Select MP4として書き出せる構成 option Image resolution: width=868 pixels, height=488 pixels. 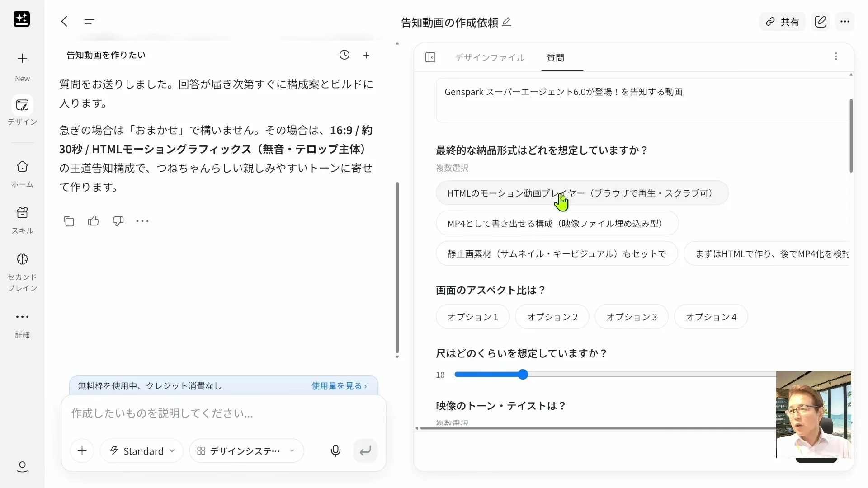pos(557,223)
